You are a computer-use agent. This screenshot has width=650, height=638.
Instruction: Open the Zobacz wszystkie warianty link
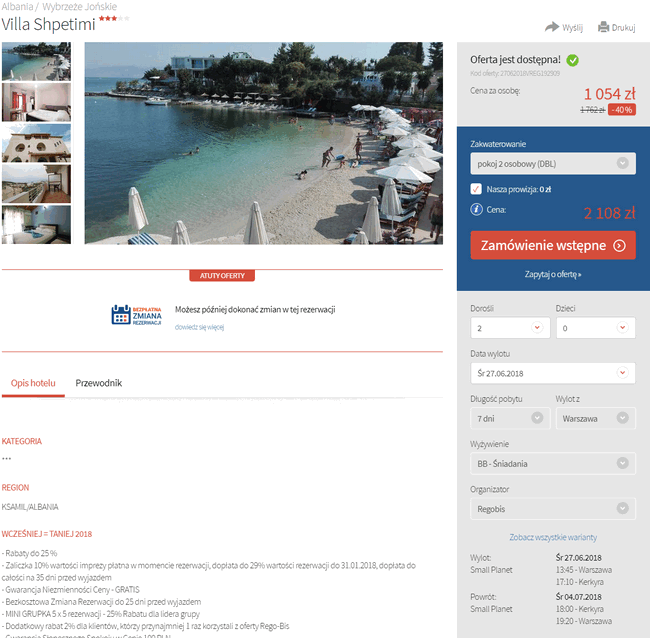coord(553,537)
